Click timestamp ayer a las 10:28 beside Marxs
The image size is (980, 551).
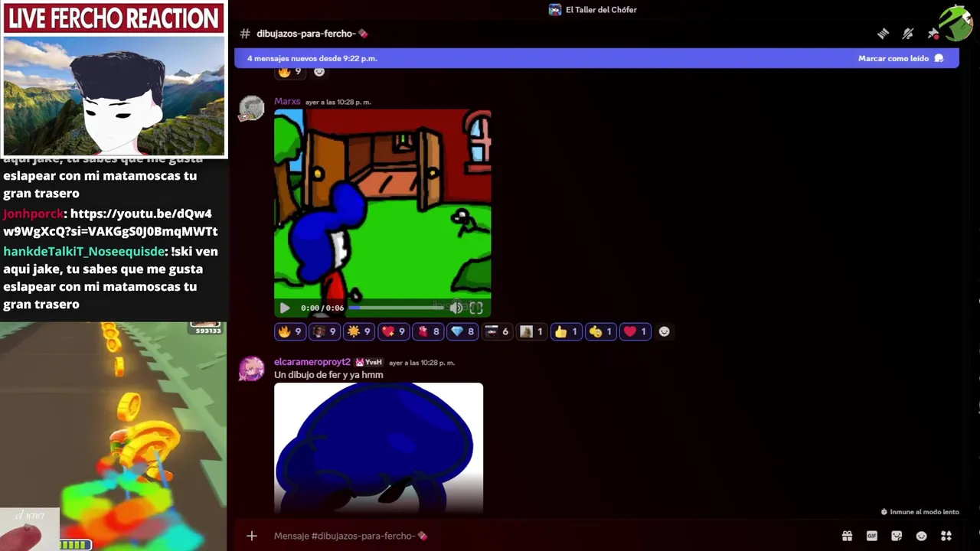pyautogui.click(x=338, y=102)
